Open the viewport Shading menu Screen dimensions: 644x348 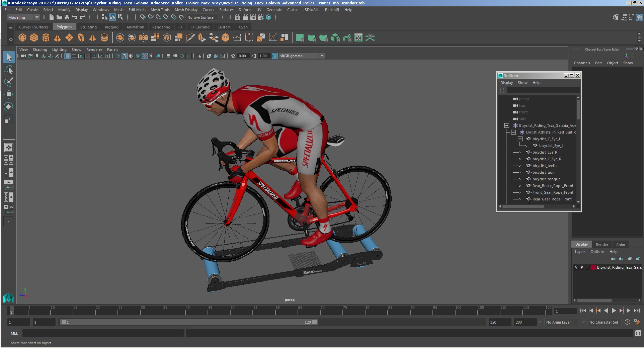point(40,50)
